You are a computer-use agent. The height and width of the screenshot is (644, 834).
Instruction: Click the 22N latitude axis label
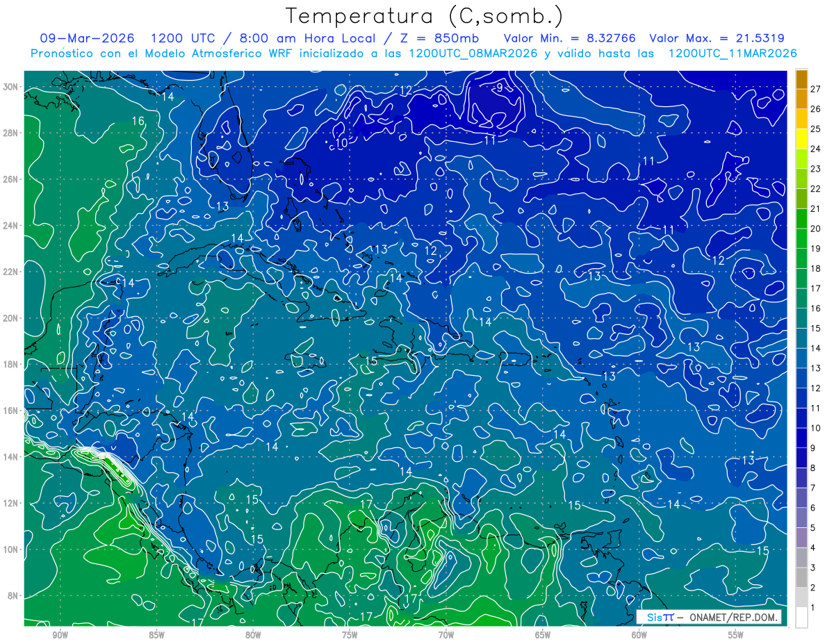point(11,272)
